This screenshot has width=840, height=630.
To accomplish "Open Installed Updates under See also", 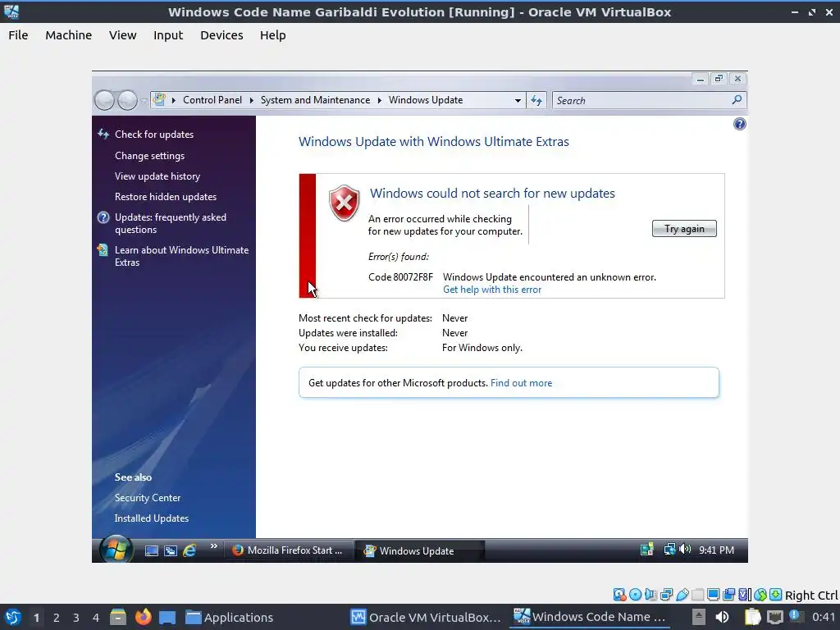I will click(152, 518).
